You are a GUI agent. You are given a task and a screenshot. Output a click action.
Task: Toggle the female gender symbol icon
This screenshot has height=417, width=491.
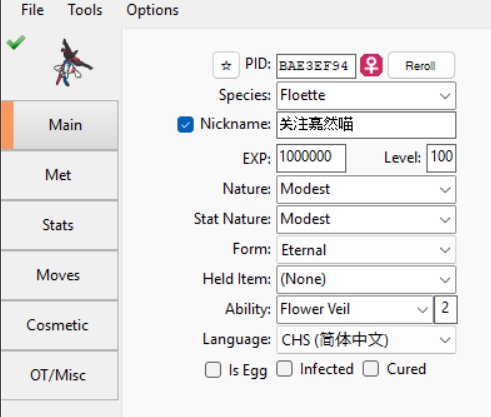(x=371, y=65)
